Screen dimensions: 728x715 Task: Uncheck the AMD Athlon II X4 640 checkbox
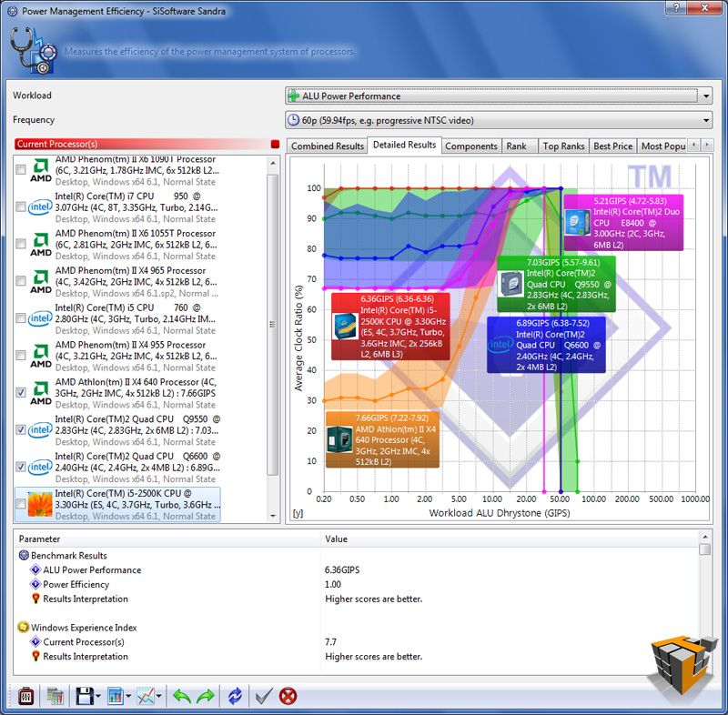[x=21, y=393]
